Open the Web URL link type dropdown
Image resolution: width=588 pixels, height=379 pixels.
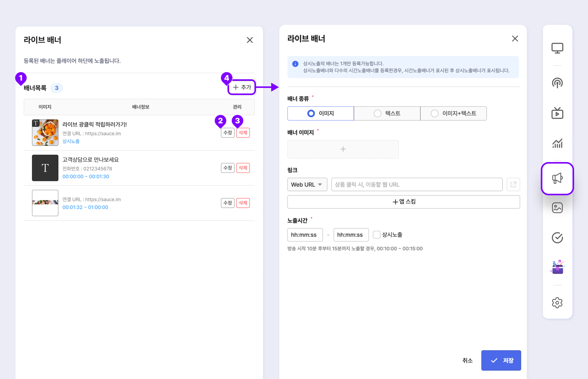point(307,184)
